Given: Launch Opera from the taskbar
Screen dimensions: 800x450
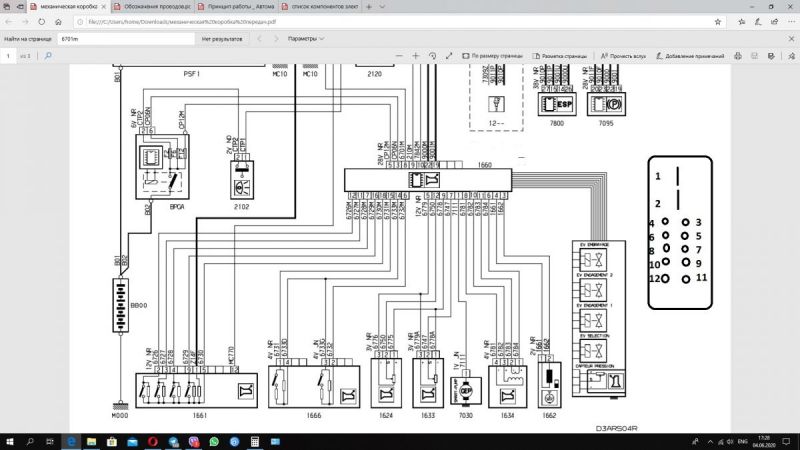Looking at the screenshot, I should click(x=153, y=441).
